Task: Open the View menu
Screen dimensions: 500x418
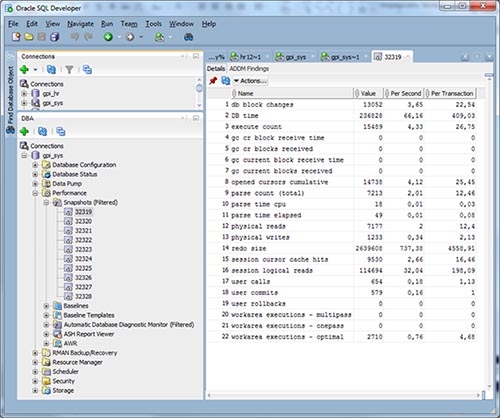Action: [53, 24]
